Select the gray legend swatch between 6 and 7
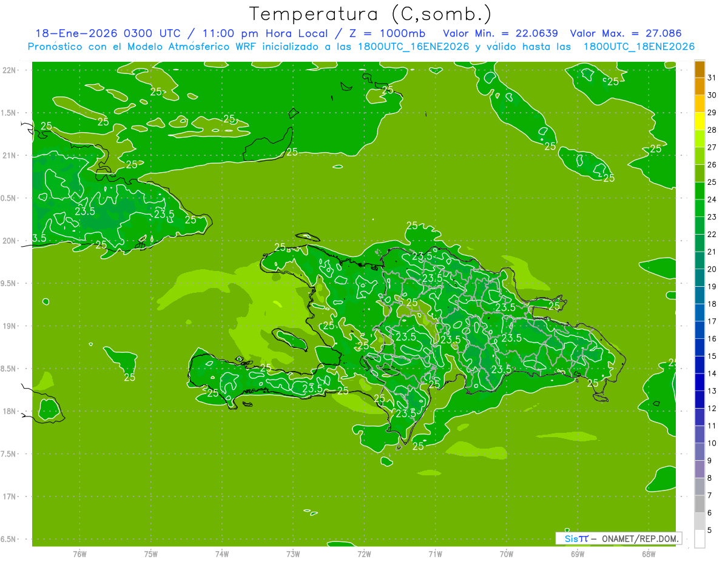 click(699, 504)
